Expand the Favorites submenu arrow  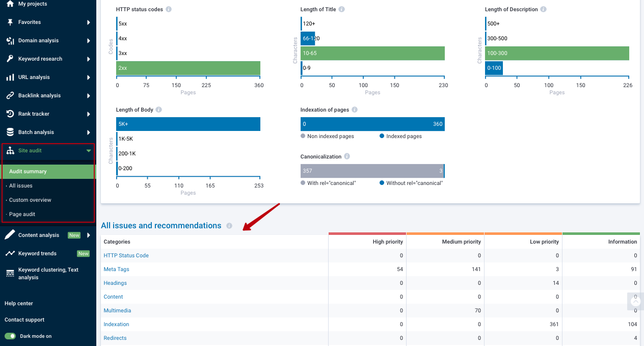(x=89, y=22)
